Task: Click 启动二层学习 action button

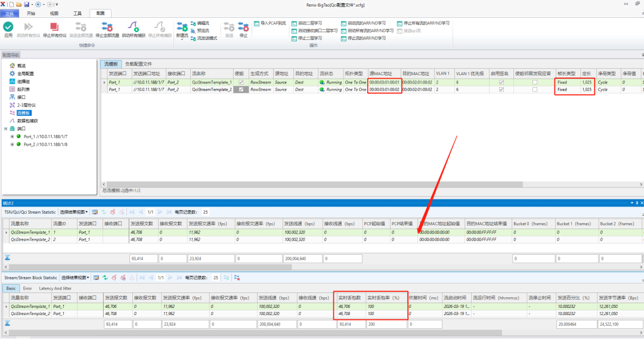Action: point(307,23)
